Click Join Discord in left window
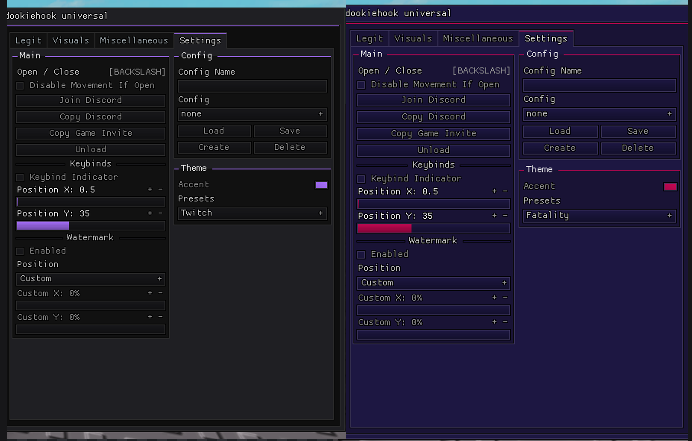Viewport: 692px width, 441px height. point(90,100)
